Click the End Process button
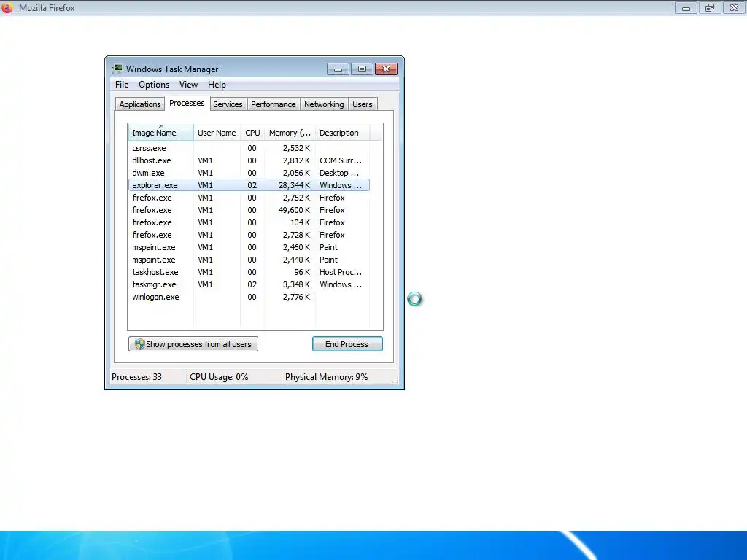Viewport: 747px width, 560px height. point(347,344)
